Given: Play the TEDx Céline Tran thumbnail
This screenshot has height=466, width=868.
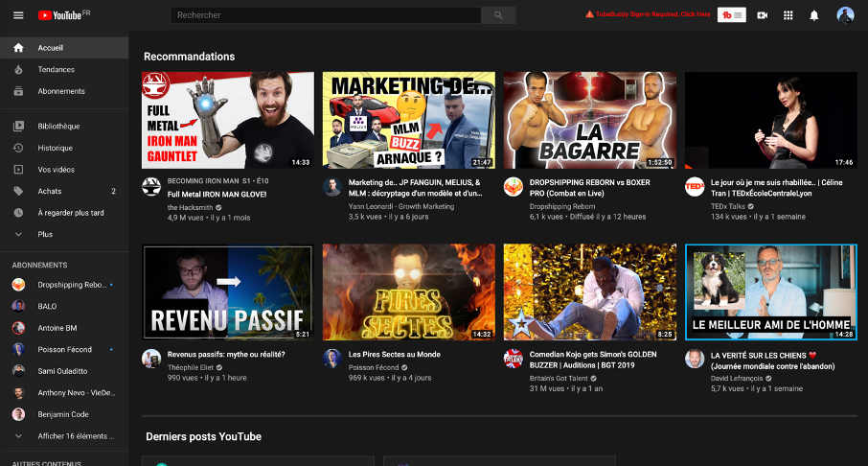Looking at the screenshot, I should pyautogui.click(x=770, y=120).
